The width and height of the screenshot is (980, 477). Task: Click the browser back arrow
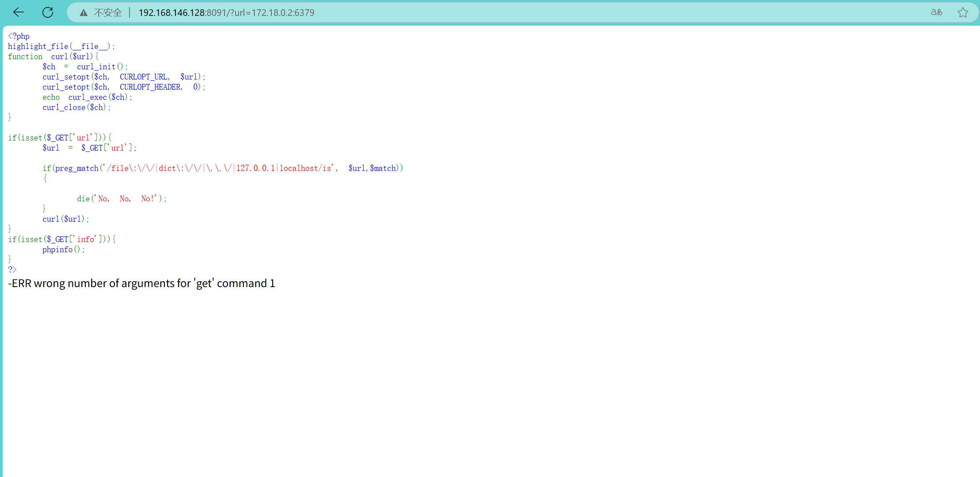point(19,12)
